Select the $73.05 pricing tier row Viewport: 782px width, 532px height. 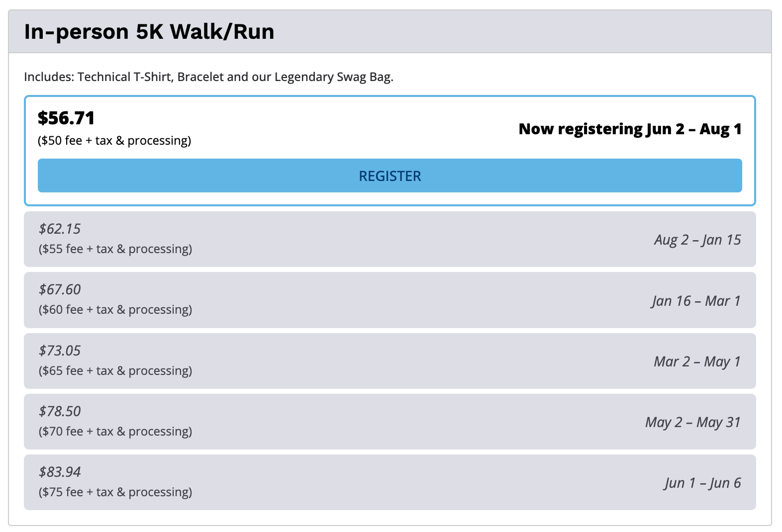coord(390,361)
